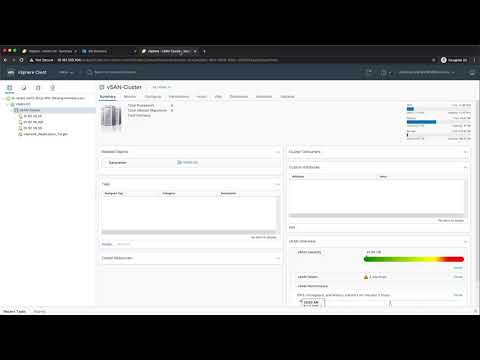Expand the Cluster Consumers panel

click(x=466, y=152)
